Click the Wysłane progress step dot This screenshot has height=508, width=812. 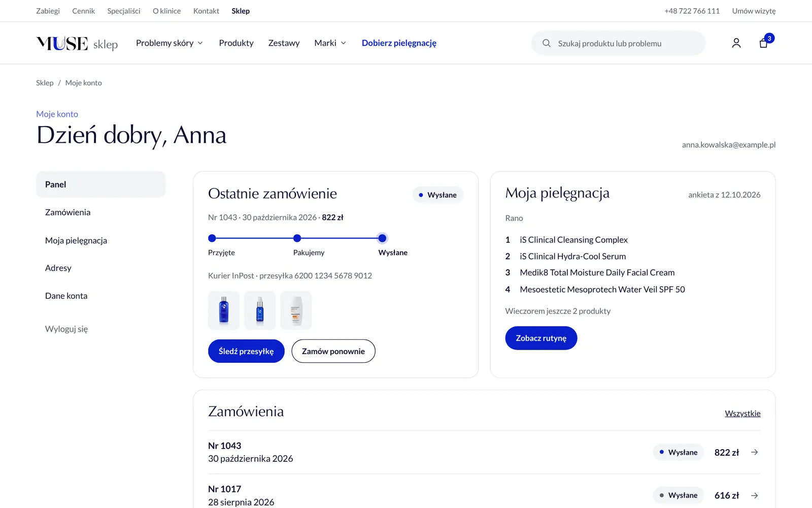[x=382, y=238]
